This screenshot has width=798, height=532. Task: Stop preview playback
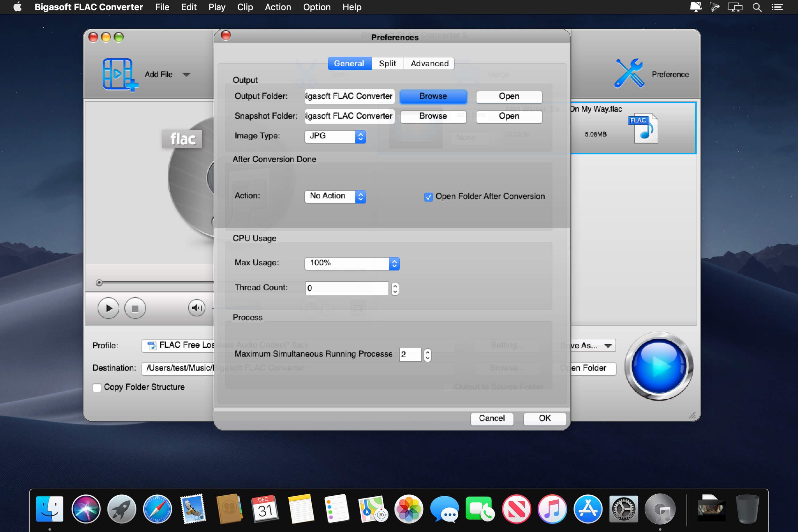pos(135,308)
